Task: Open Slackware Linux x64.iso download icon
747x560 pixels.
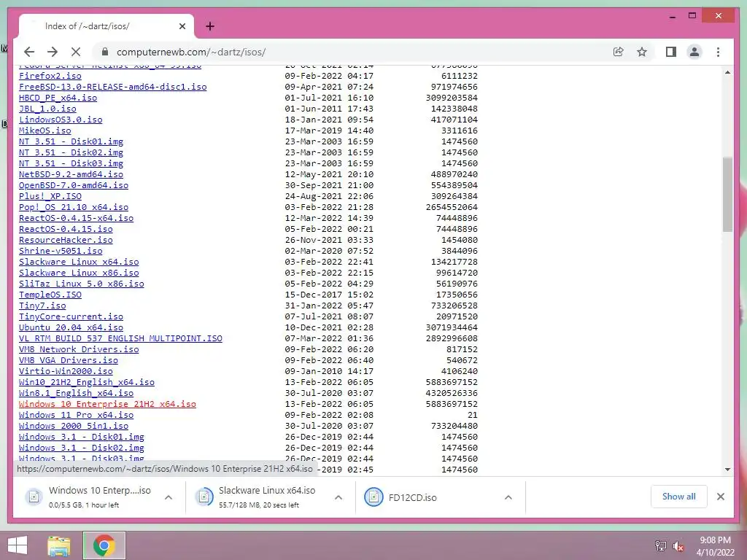Action: [204, 497]
